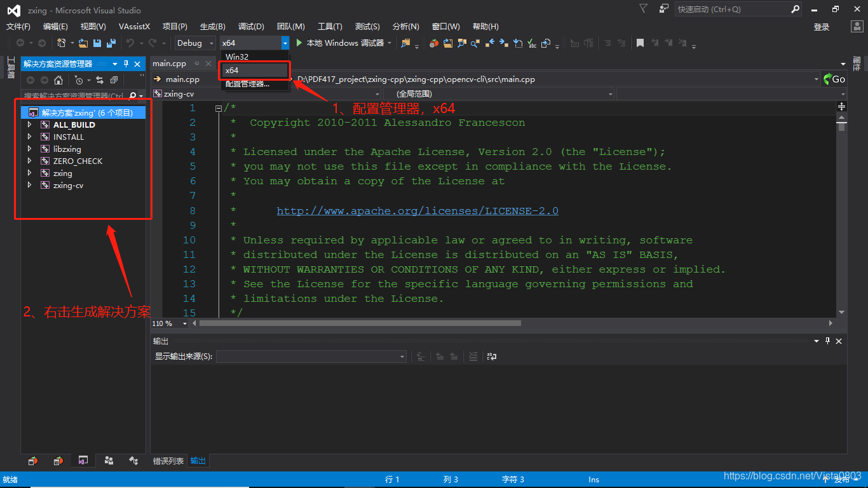Image resolution: width=868 pixels, height=488 pixels.
Task: Click the Save All icon in toolbar
Action: [x=111, y=43]
